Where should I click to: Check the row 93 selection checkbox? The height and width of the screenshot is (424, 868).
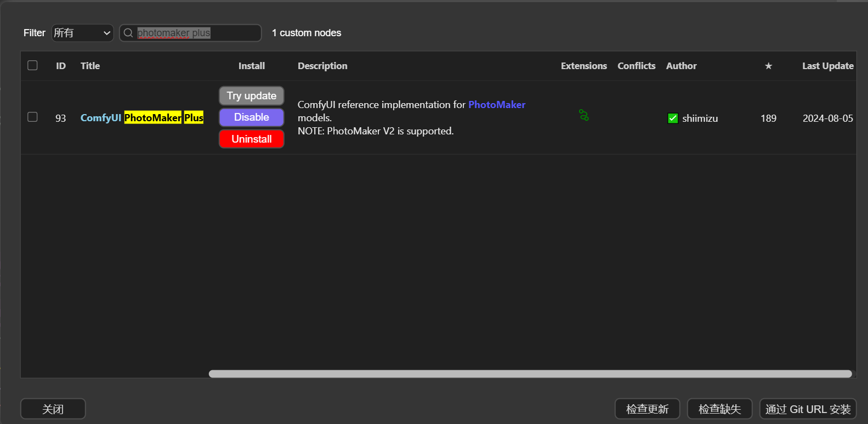[x=33, y=117]
